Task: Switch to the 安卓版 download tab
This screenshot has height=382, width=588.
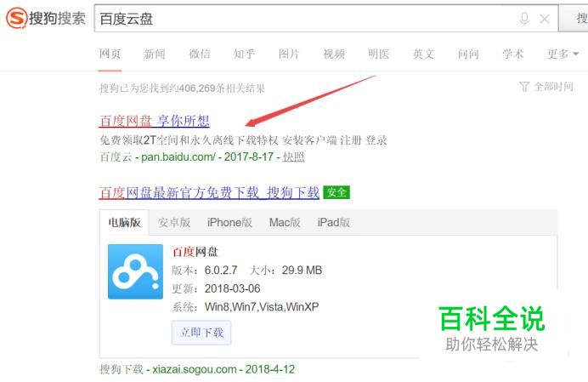Action: pyautogui.click(x=174, y=222)
